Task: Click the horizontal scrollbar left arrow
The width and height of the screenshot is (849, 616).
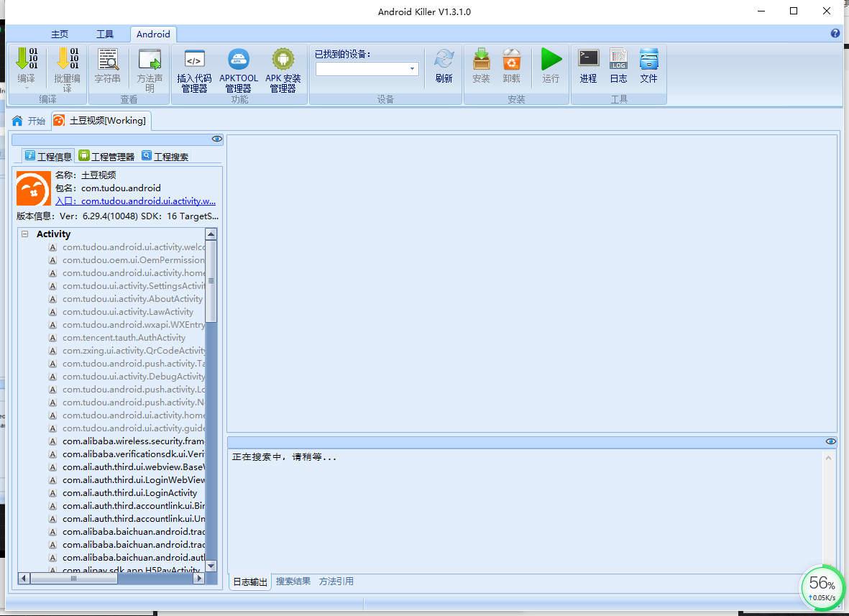Action: [24, 578]
